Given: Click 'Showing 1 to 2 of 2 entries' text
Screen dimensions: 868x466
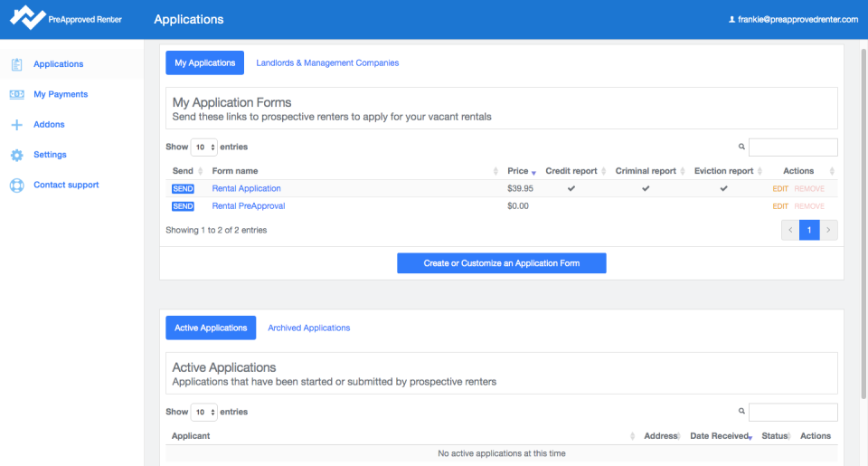Looking at the screenshot, I should tap(216, 230).
